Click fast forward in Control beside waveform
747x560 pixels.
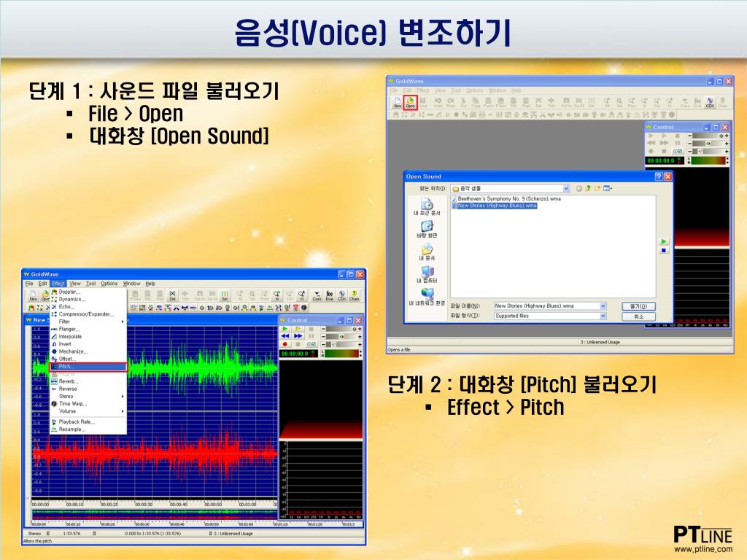(x=298, y=335)
